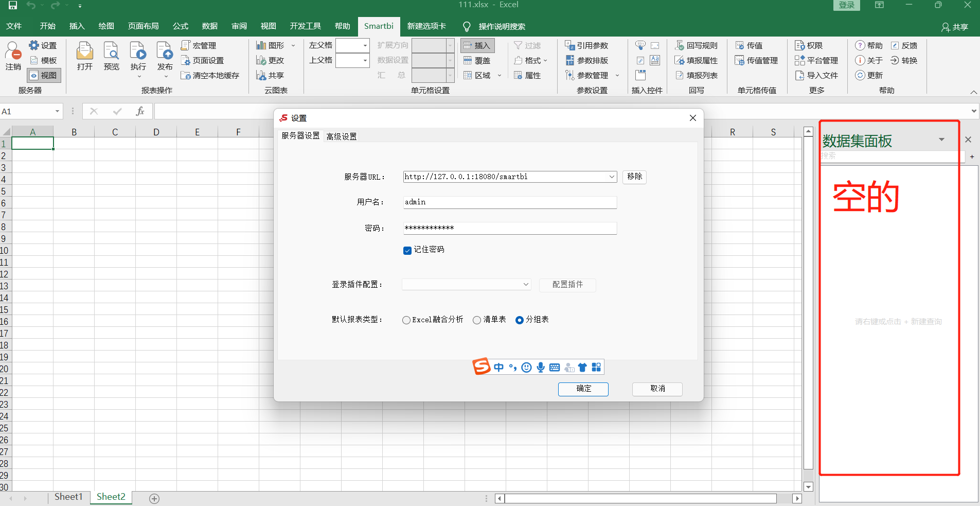Click the 配置插件 button
The image size is (980, 506).
tap(567, 285)
